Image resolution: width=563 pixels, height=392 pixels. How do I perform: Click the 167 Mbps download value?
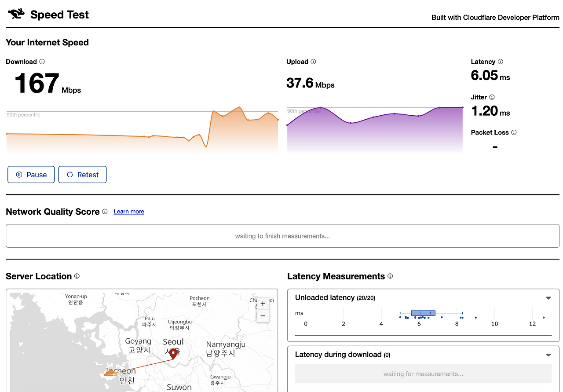(48, 84)
